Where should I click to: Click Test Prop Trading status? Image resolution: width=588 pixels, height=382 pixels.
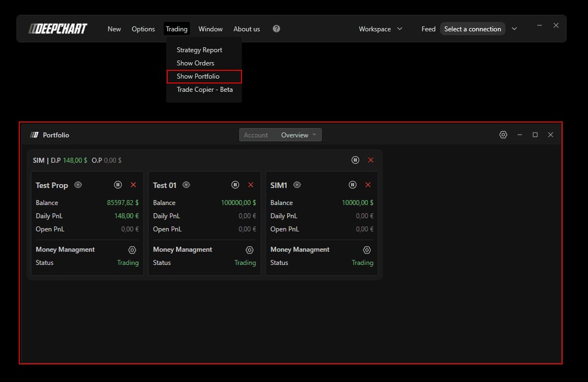(x=128, y=263)
